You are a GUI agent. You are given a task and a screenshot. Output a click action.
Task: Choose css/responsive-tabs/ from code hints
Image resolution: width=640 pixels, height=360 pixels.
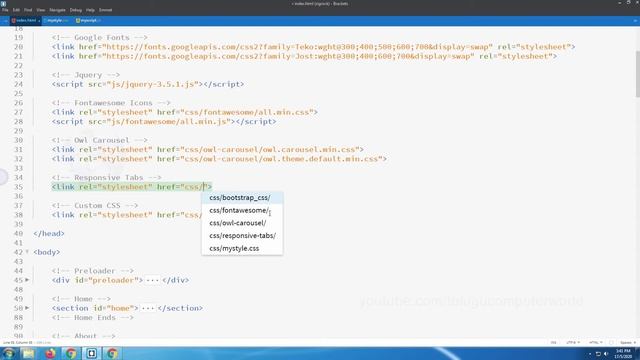[242, 236]
